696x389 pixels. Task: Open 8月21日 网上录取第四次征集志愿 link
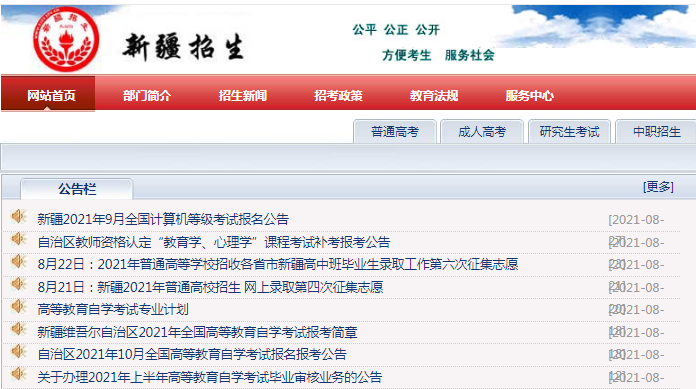210,287
